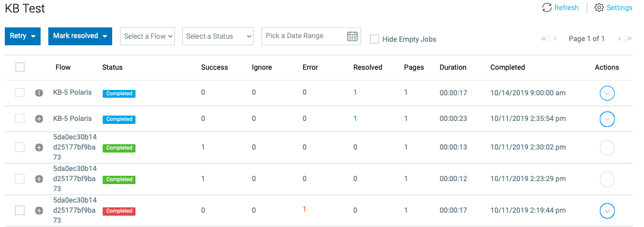Screen dimensions: 644x227
Task: Open the Retry dropdown button
Action: [23, 36]
